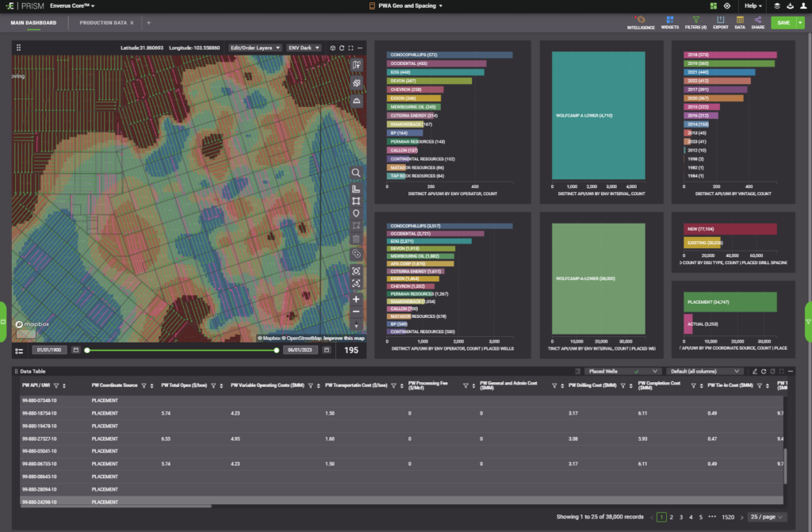The image size is (812, 532).
Task: Open the Help menu
Action: pyautogui.click(x=753, y=6)
